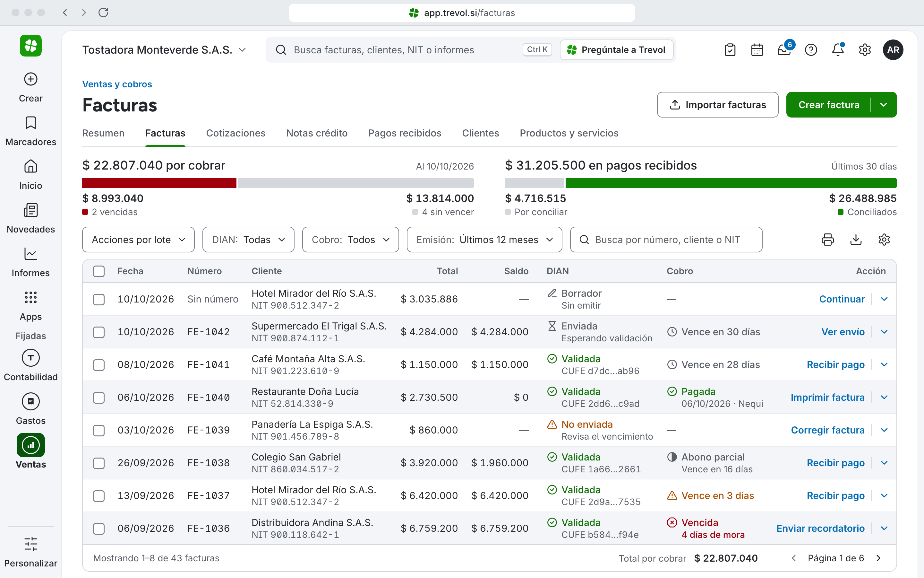This screenshot has width=924, height=578.
Task: Open the calendar icon in header
Action: [x=757, y=50]
